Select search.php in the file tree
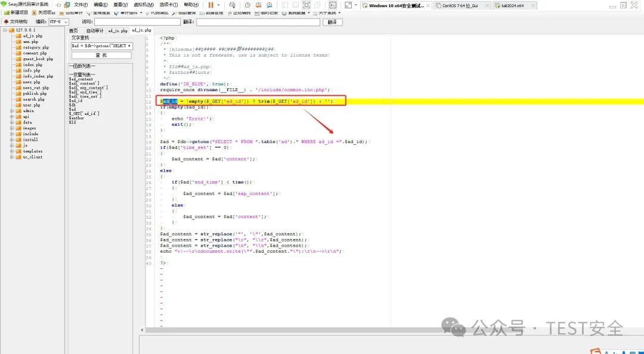 [33, 100]
